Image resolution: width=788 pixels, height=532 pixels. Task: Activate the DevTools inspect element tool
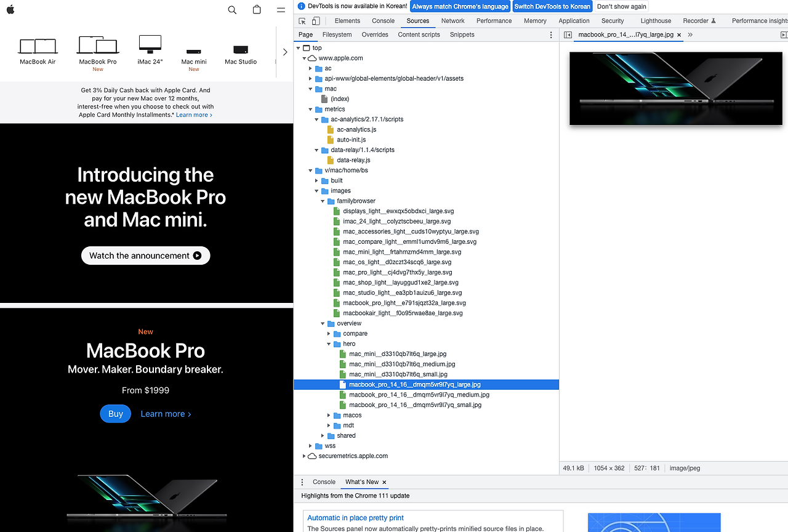coord(302,21)
